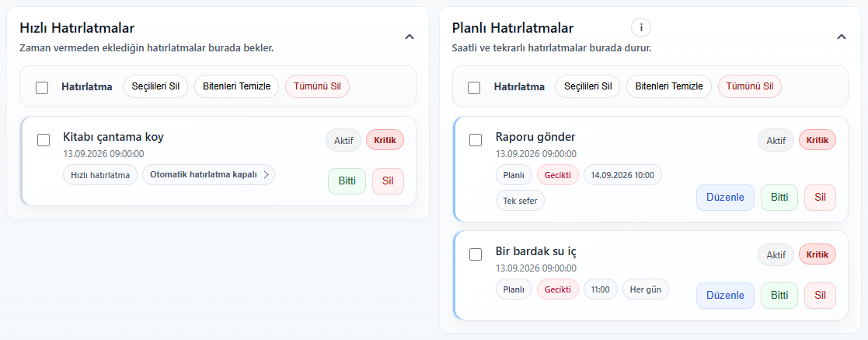Collapse the Planlı Hatırlatmalar panel chevron
Viewport: 868px width, 340px height.
coord(842,37)
